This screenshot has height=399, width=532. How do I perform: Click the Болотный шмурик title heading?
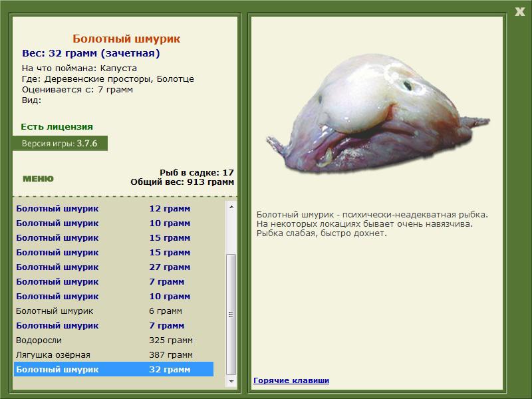[x=126, y=39]
